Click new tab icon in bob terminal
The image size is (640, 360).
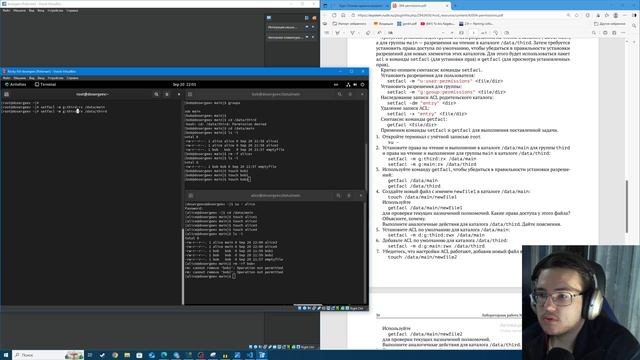tap(190, 94)
